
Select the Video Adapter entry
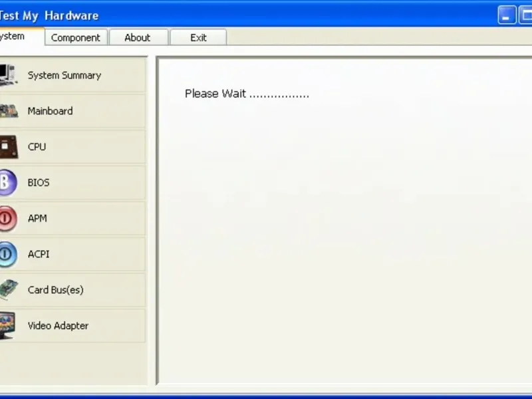point(72,326)
